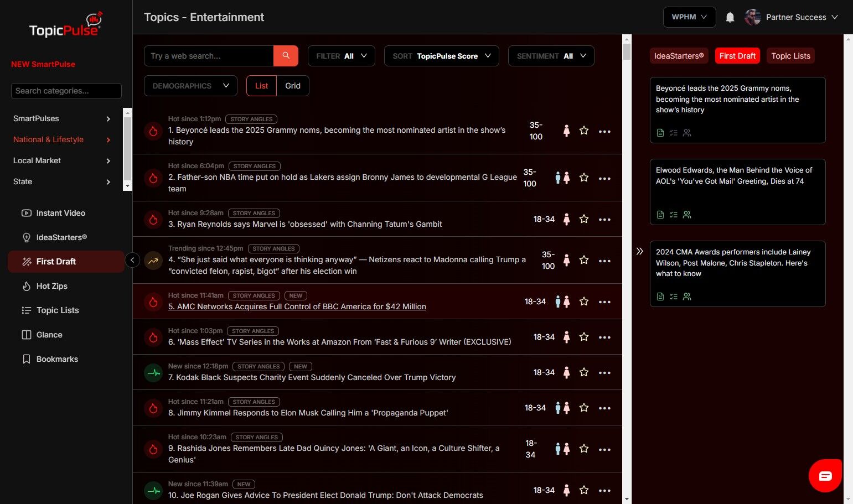This screenshot has width=853, height=504.
Task: Click flame icon on Rashida Jones topic
Action: (x=153, y=449)
